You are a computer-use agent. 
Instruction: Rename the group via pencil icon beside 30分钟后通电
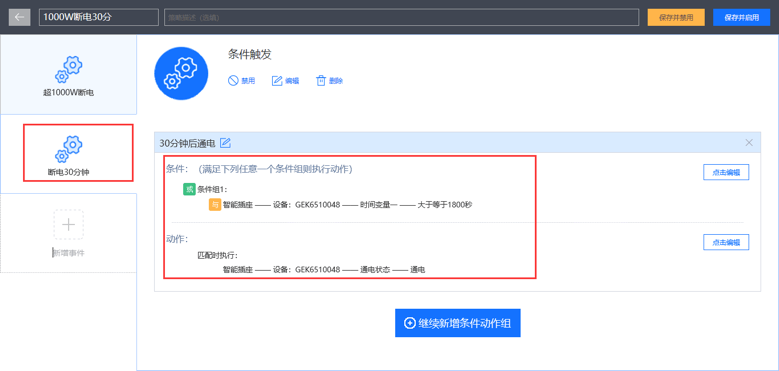click(226, 143)
